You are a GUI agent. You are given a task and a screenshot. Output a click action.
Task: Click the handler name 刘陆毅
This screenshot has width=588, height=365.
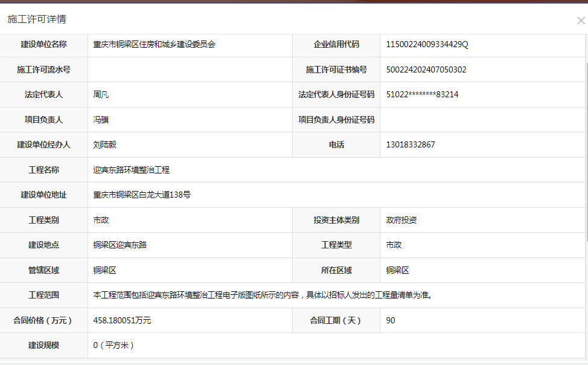(104, 144)
